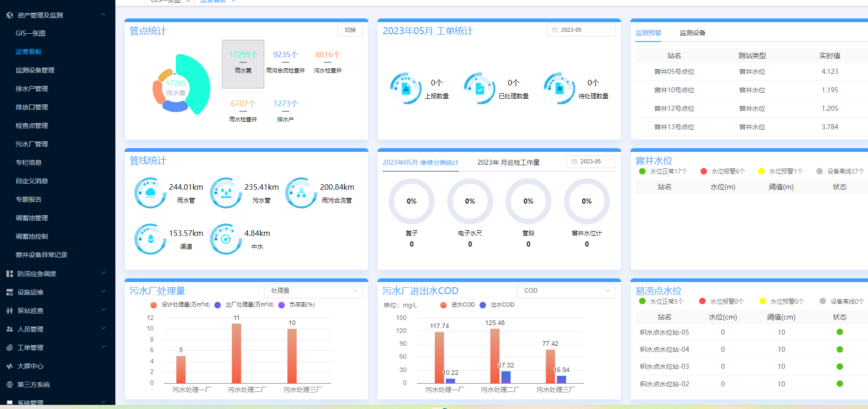
Task: Click the calendar icon in 工单统计 date box
Action: pos(555,30)
